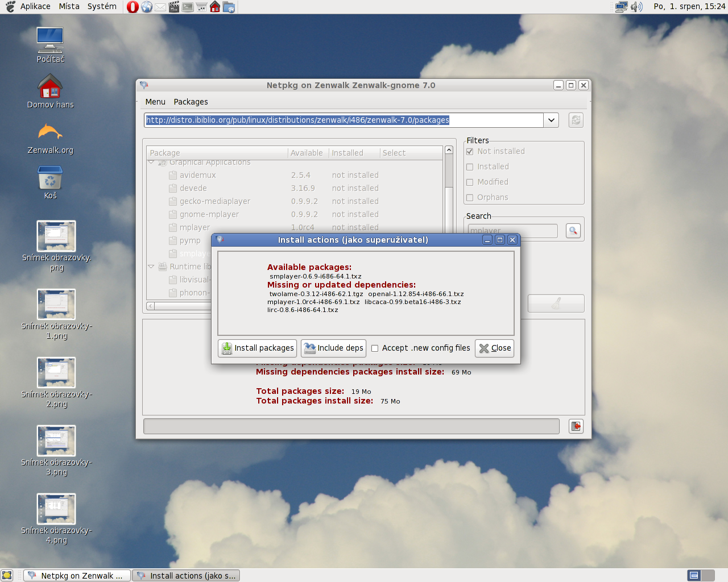Launch the Opera browser from top panel

[x=133, y=7]
